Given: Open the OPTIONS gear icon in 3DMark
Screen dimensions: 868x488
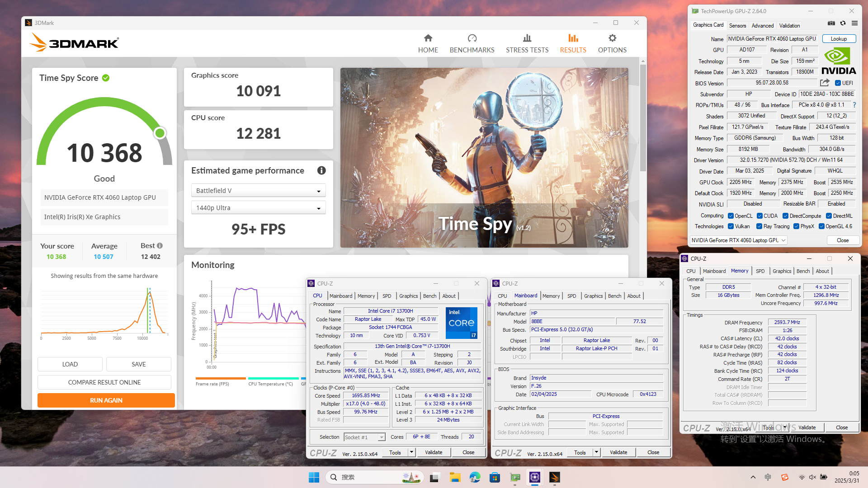Looking at the screenshot, I should [612, 38].
